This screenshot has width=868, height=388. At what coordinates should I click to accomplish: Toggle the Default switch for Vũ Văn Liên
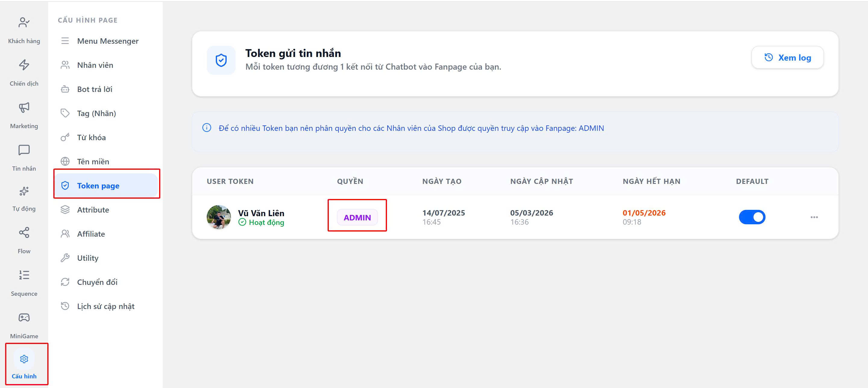(752, 217)
